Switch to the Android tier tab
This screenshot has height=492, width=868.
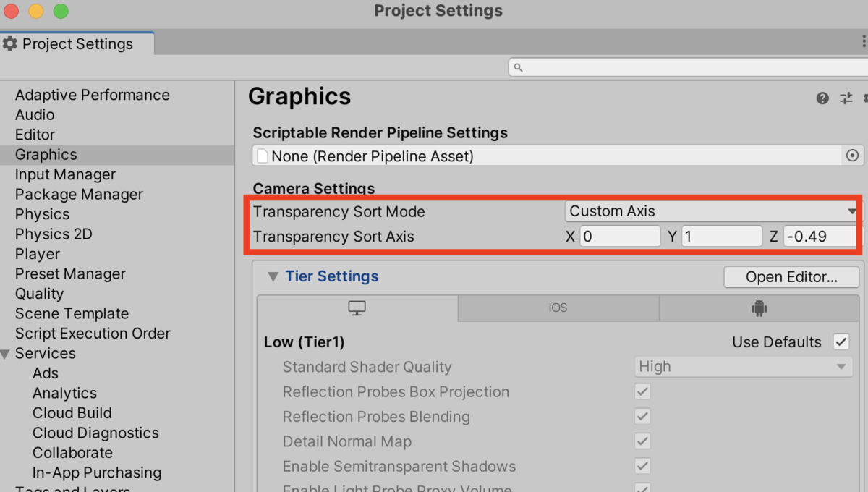click(759, 308)
